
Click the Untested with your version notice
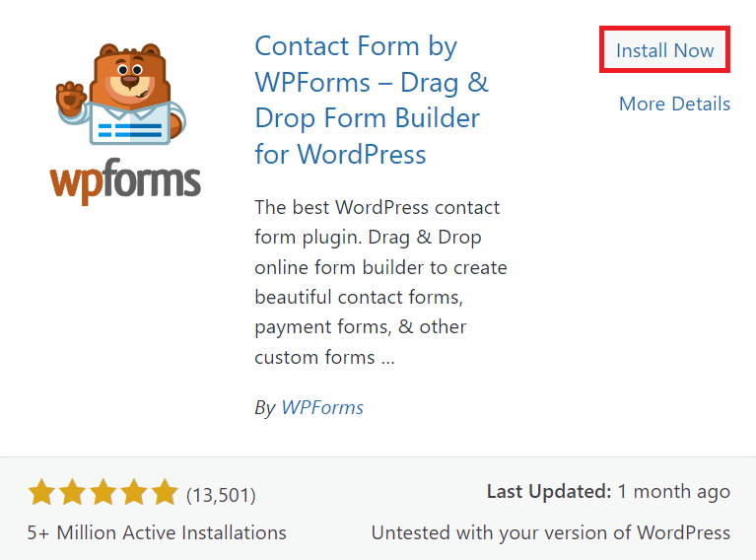[x=550, y=532]
